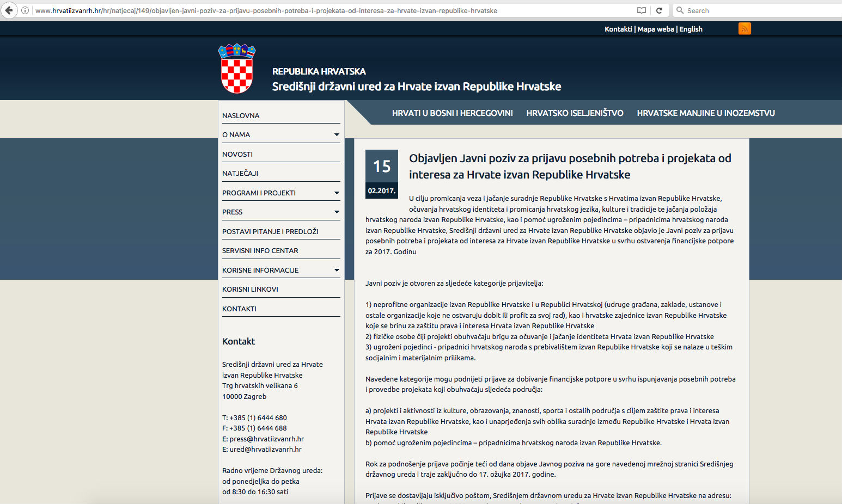Expand the O NAMA submenu arrow

pos(337,135)
